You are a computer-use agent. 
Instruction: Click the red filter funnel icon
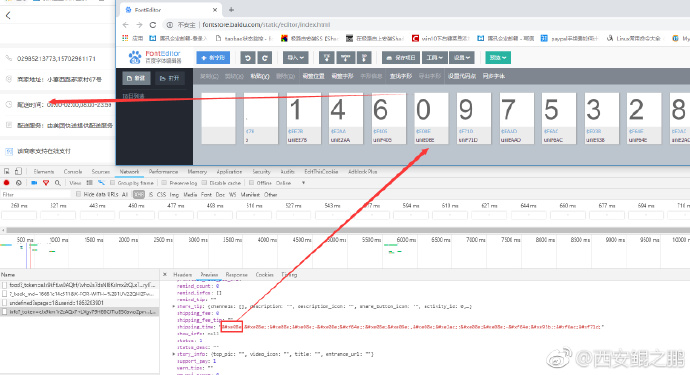pos(46,183)
